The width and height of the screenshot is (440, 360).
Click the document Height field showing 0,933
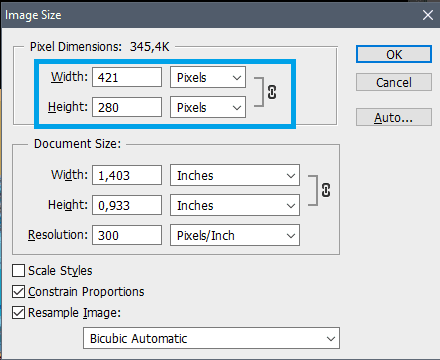(127, 205)
